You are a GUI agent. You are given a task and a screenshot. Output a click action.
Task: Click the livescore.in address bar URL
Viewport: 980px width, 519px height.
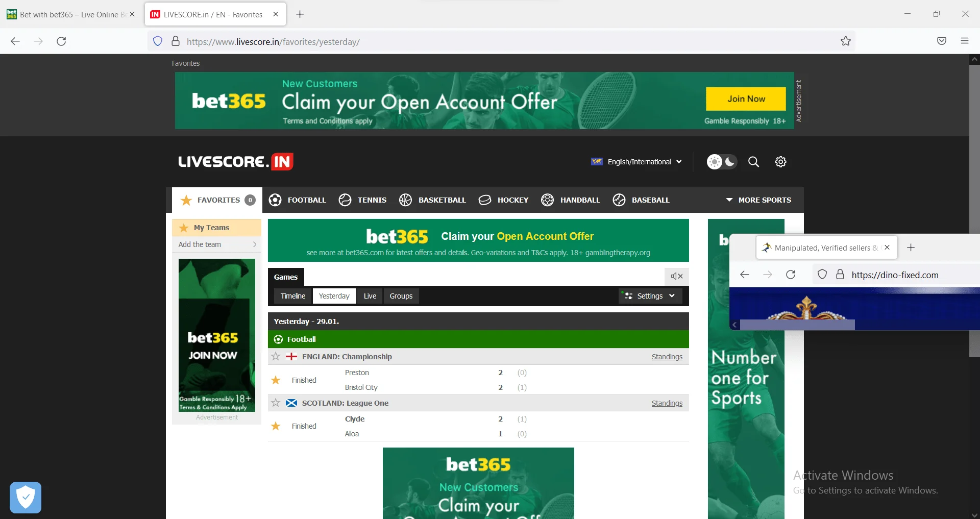273,42
